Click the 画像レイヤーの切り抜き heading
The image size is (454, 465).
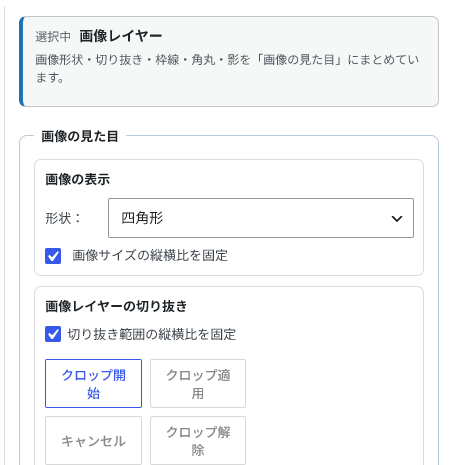coord(116,306)
